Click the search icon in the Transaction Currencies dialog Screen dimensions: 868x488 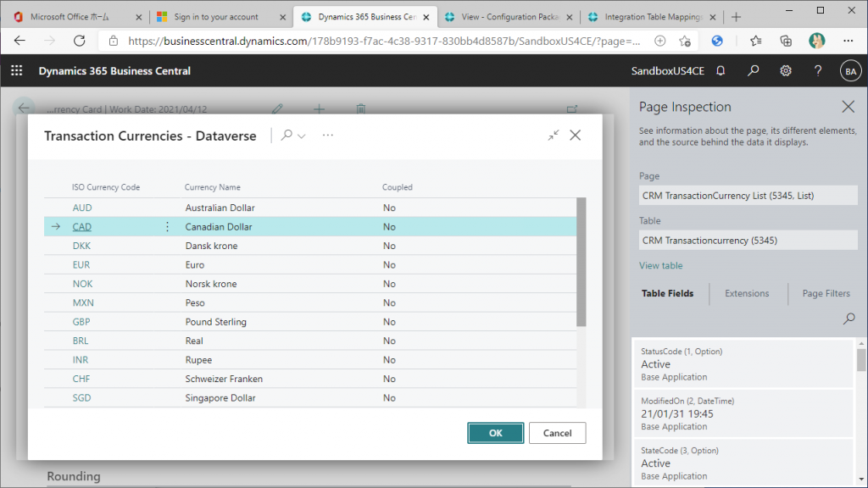point(287,135)
